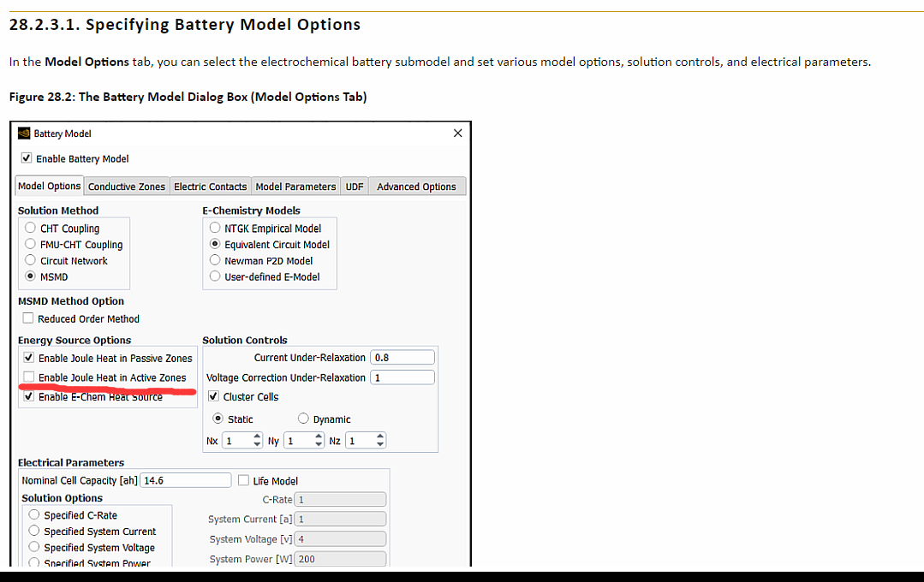This screenshot has width=924, height=582.
Task: Click the 'Energy Source Options' label
Action: click(75, 340)
